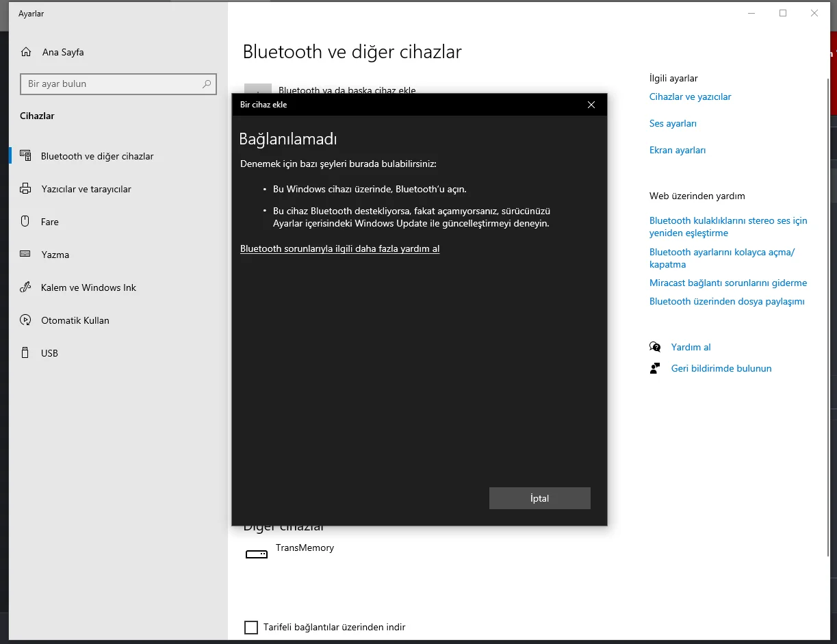Click the keyboard icon beside Yazma

pos(26,255)
